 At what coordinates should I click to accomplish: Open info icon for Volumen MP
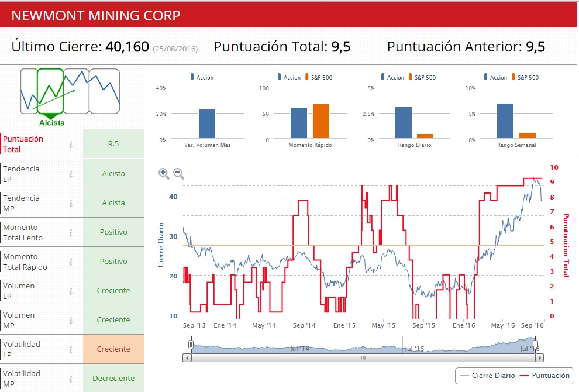tap(71, 320)
